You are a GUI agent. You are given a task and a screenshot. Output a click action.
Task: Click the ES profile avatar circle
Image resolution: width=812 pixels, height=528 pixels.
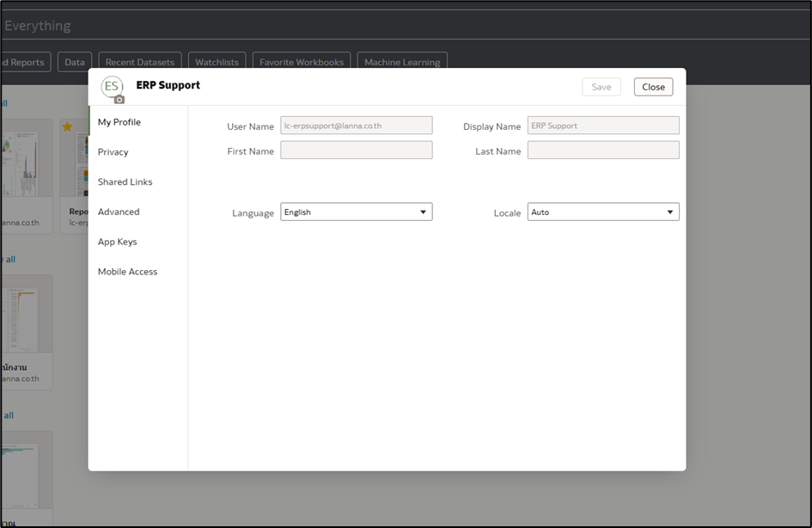click(x=111, y=86)
